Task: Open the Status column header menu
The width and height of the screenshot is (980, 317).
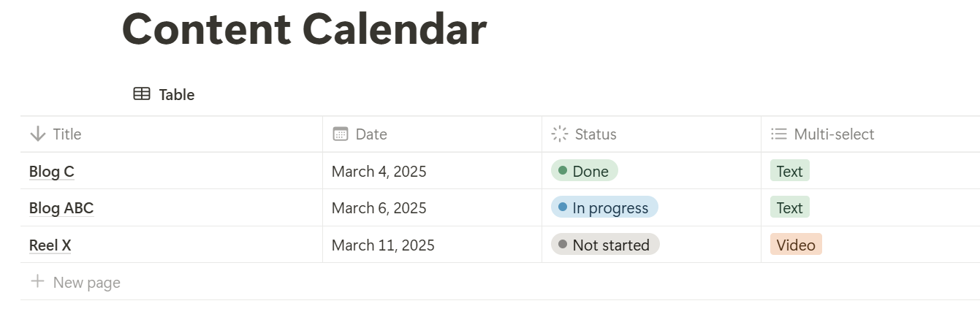Action: point(596,134)
